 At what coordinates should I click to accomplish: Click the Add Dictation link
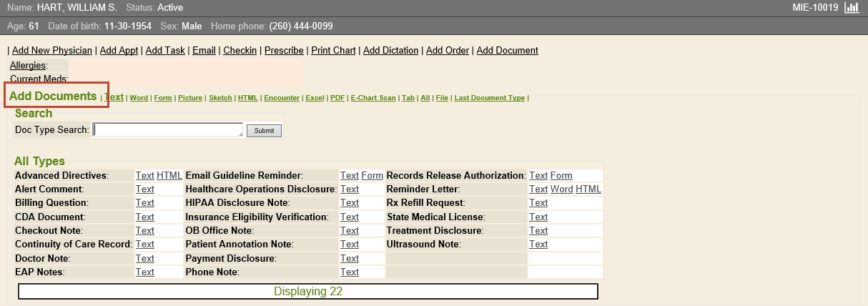click(x=391, y=51)
